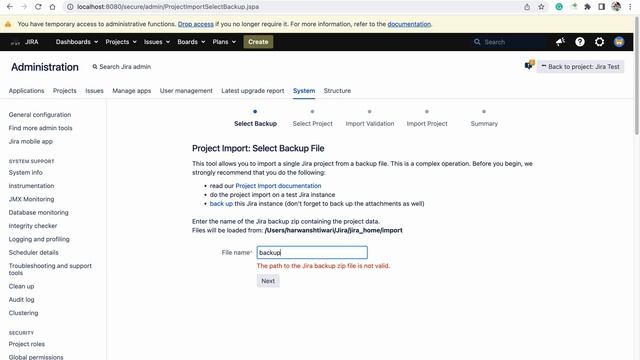This screenshot has height=360, width=640.
Task: Open Find more admin tools
Action: [40, 128]
